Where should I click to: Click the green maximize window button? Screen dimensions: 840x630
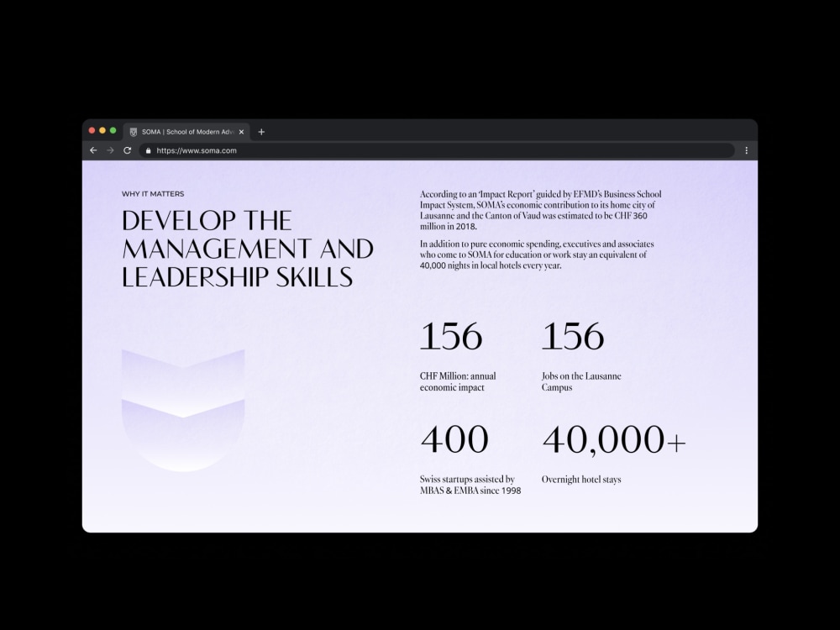[x=113, y=131]
